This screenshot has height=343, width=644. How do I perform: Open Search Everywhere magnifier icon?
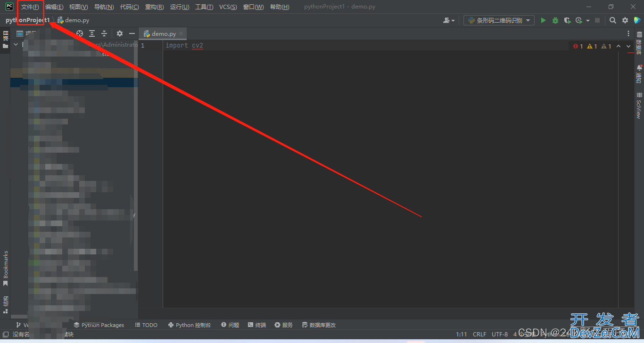tap(612, 20)
